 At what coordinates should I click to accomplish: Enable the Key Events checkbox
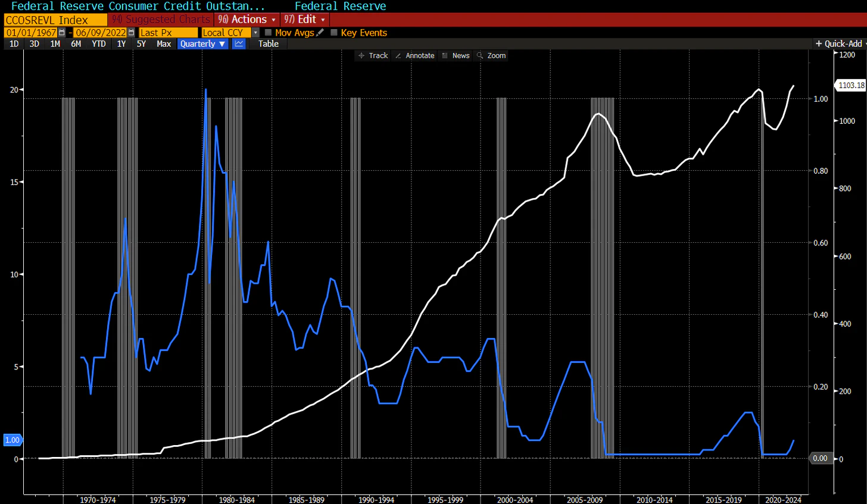tap(334, 33)
